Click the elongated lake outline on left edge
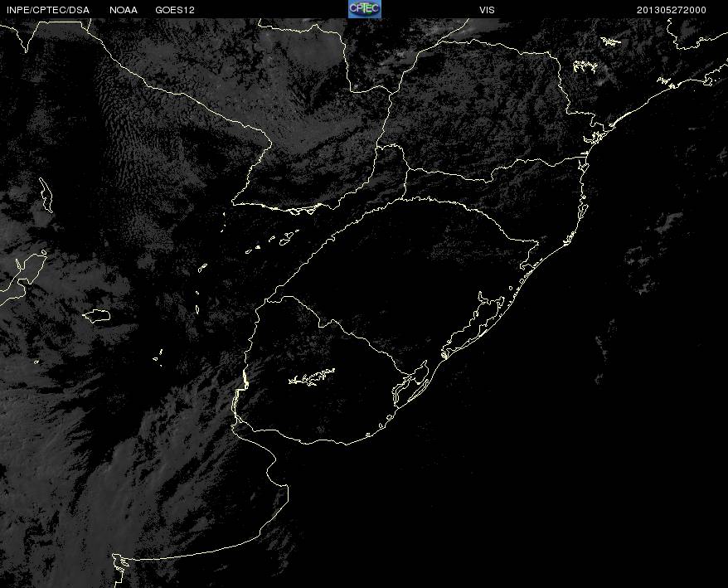Image resolution: width=728 pixels, height=588 pixels. point(45,196)
